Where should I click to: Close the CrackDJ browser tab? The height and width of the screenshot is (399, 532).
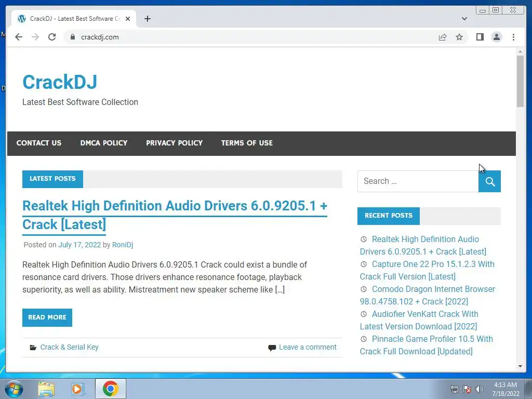tap(128, 19)
